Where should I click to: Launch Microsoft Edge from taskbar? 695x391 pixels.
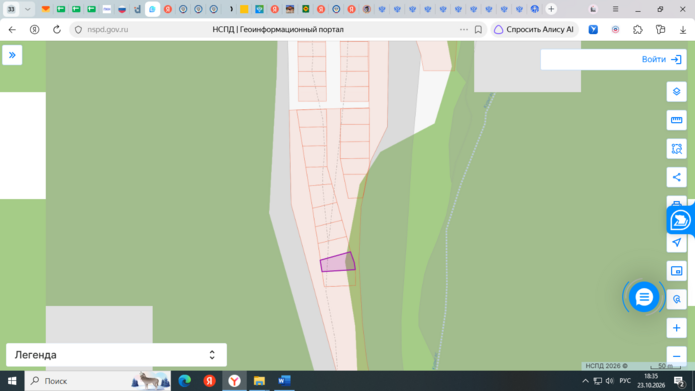(x=184, y=381)
